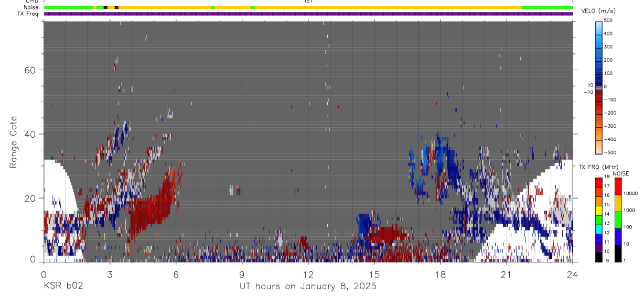The height and width of the screenshot is (297, 644).
Task: Click the 500 value on velocity scale
Action: pyautogui.click(x=609, y=21)
